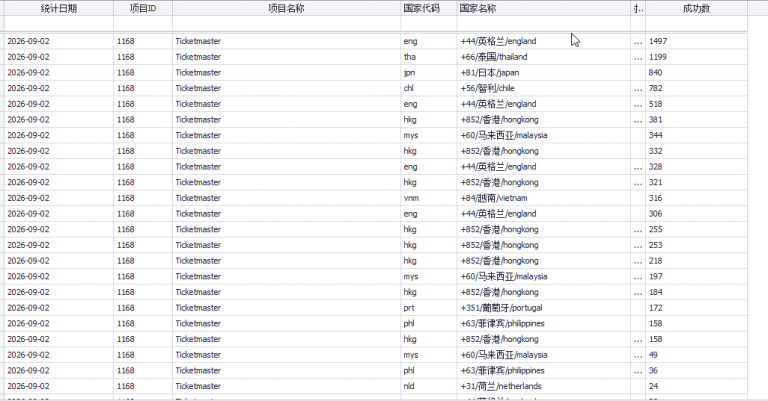This screenshot has width=768, height=401.
Task: Select the success count 840 cell
Action: click(x=696, y=72)
